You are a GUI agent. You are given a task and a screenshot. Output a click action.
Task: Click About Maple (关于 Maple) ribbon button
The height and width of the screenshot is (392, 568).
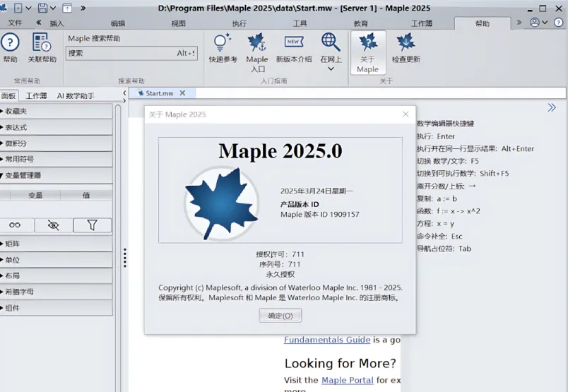tap(367, 53)
